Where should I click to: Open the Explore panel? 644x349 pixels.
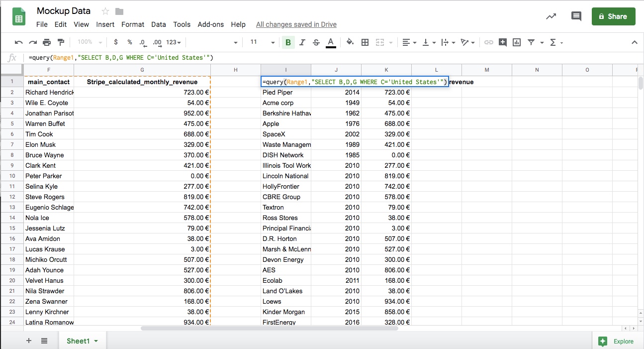tap(618, 342)
